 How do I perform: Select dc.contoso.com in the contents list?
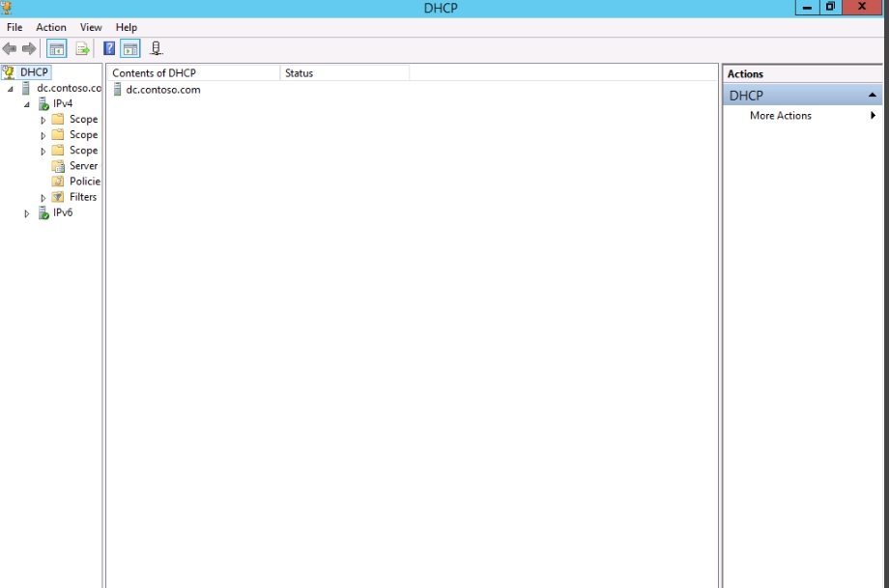162,90
